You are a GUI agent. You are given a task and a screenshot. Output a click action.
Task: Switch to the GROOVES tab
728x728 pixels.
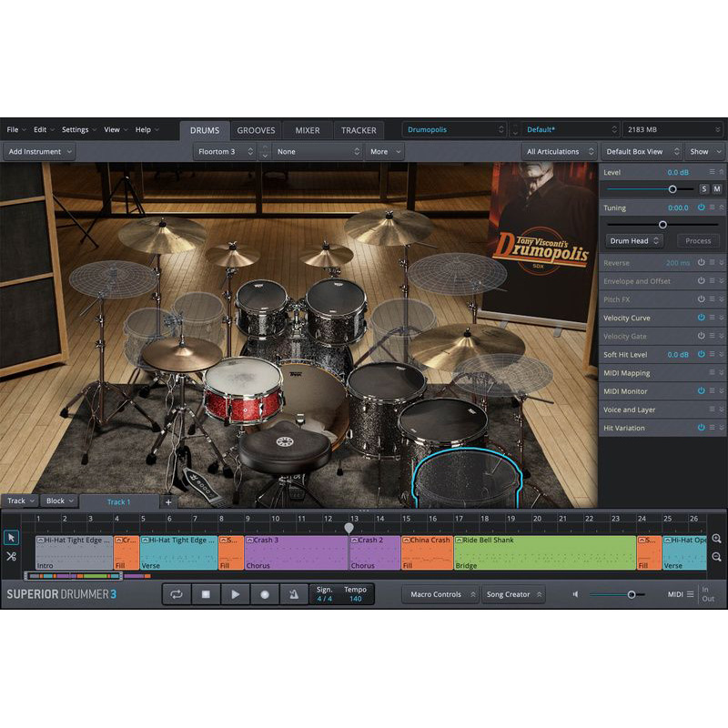point(256,130)
